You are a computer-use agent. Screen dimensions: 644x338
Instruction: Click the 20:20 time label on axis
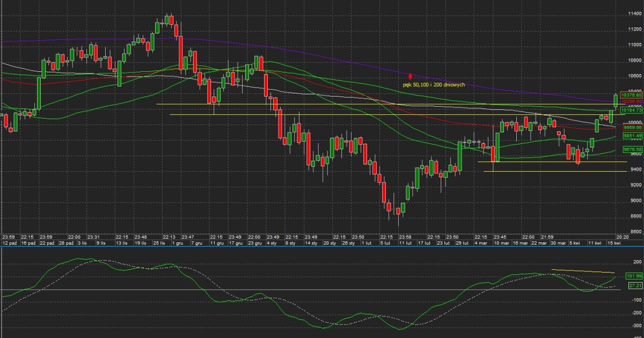621,237
